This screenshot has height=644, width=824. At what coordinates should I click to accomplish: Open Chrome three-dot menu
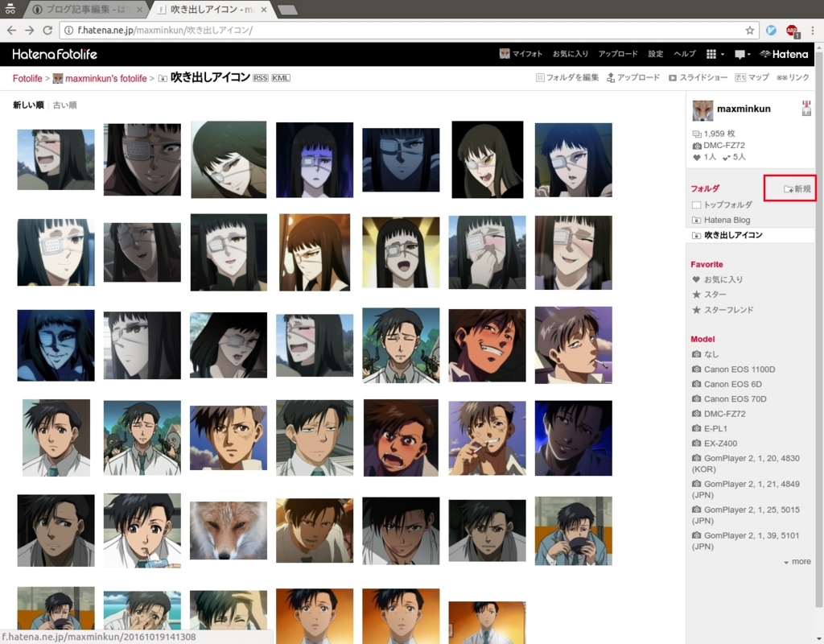[813, 31]
